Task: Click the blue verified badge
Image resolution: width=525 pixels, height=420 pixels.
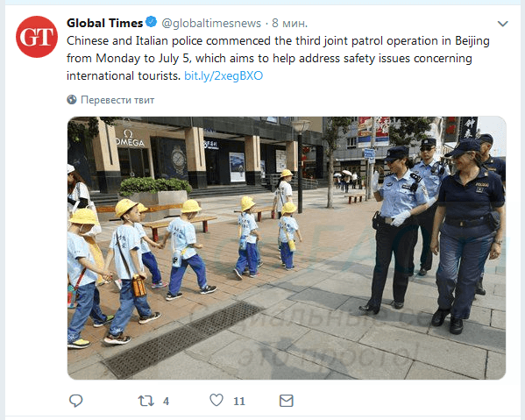Action: coord(152,22)
